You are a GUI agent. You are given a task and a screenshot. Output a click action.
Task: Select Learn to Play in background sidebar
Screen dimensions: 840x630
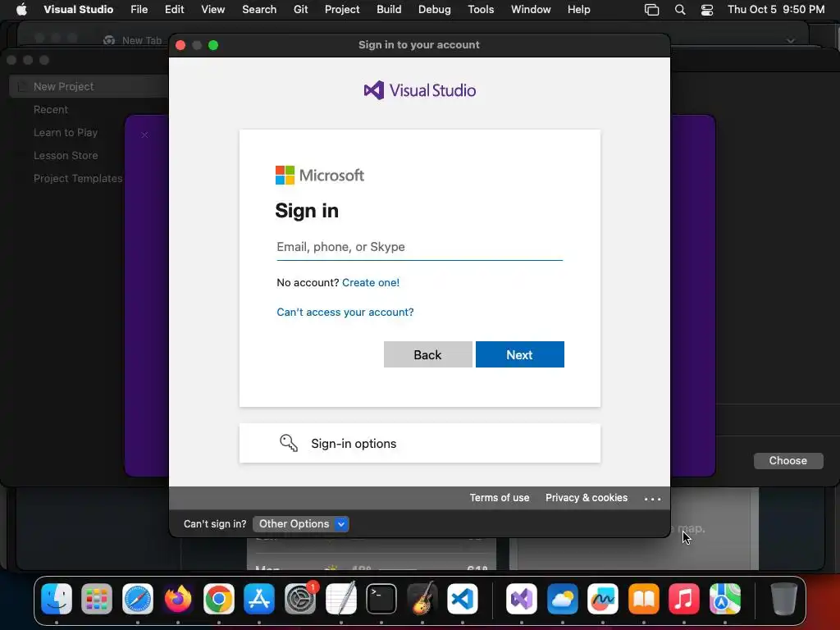[x=66, y=132]
